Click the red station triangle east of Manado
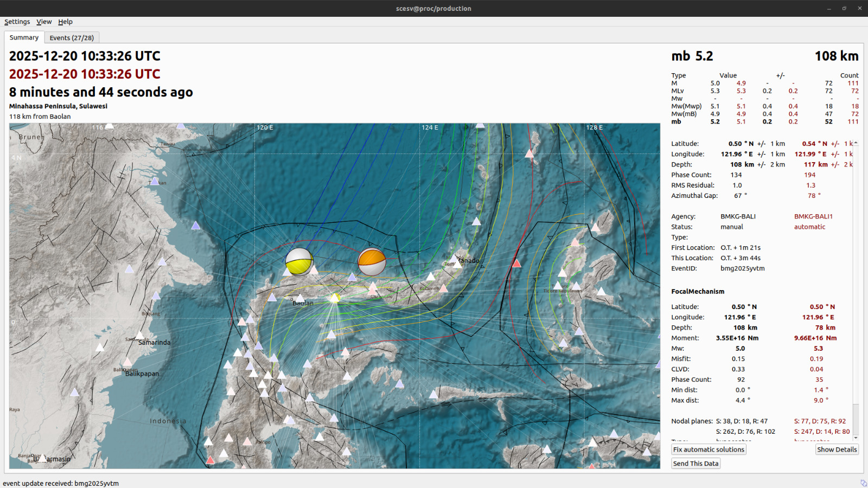The image size is (868, 488). [516, 264]
